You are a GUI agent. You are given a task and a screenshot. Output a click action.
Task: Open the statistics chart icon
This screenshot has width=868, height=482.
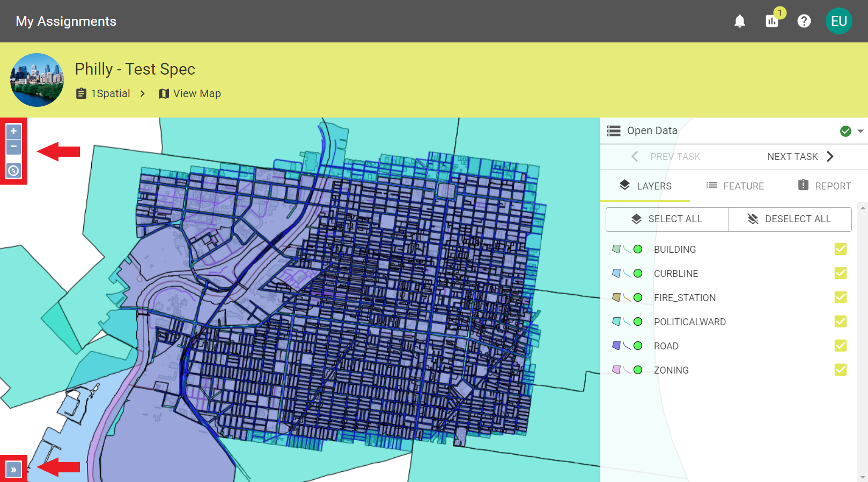[x=772, y=21]
